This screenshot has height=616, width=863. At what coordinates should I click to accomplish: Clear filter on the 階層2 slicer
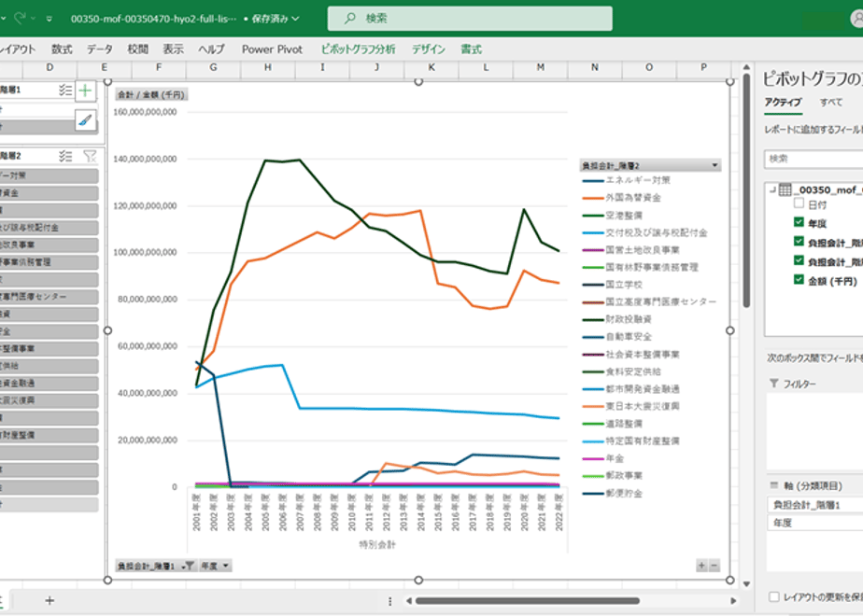tap(90, 156)
